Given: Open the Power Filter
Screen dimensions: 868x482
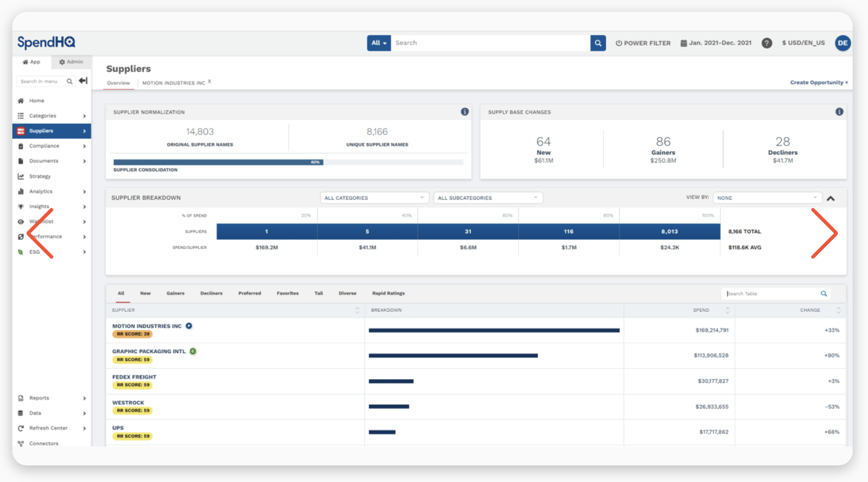Looking at the screenshot, I should click(x=643, y=43).
